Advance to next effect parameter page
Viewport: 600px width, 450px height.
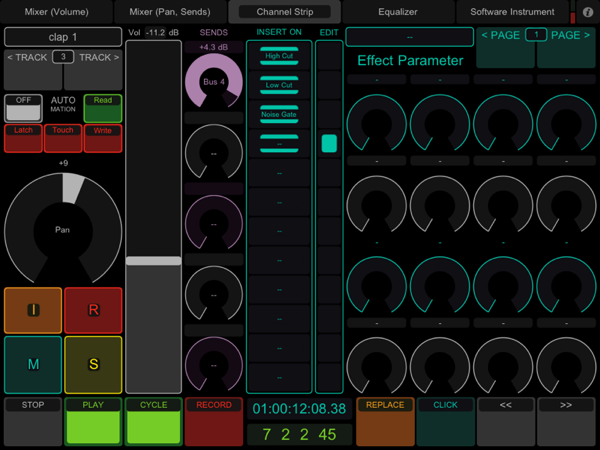(566, 45)
